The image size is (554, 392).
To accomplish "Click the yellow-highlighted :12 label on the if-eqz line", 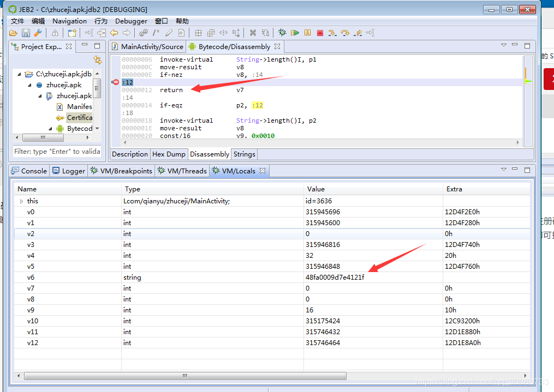I will tap(257, 105).
